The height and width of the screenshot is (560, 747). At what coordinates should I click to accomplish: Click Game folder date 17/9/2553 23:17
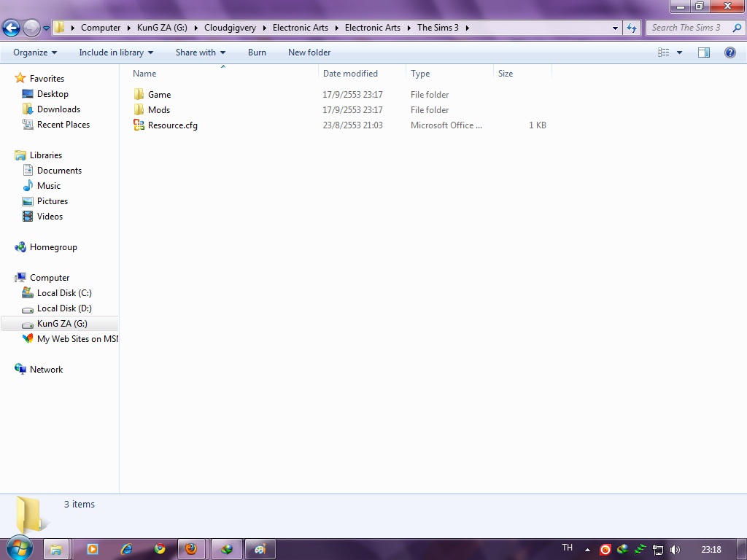352,94
